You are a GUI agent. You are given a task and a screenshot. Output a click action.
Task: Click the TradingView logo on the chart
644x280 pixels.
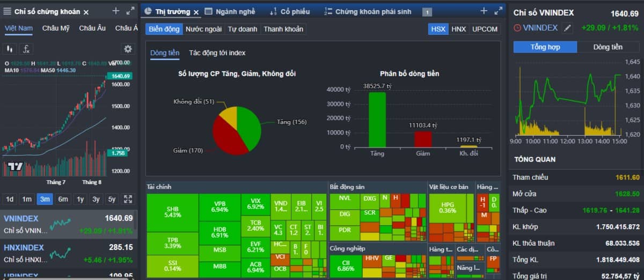(14, 166)
